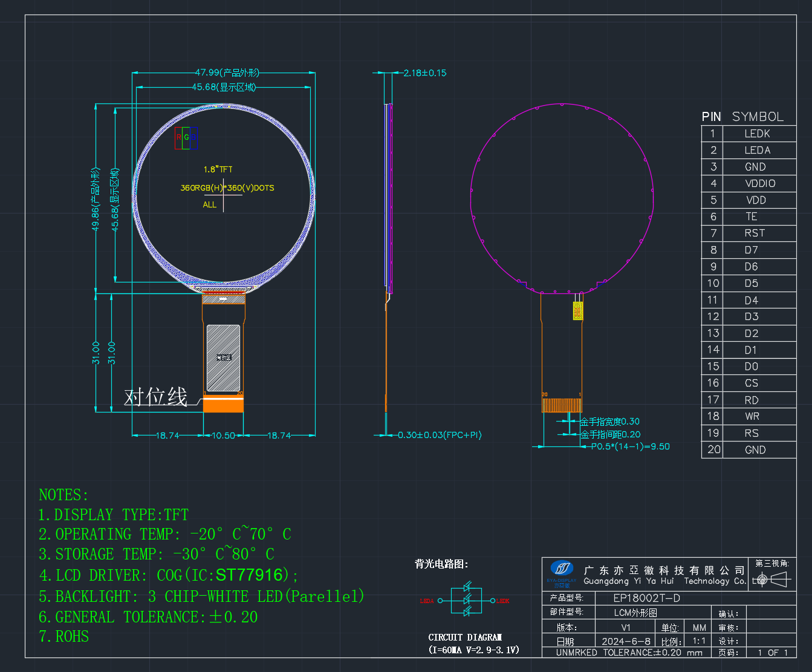The image size is (812, 672).
Task: Click the NOTES: heading
Action: [63, 495]
